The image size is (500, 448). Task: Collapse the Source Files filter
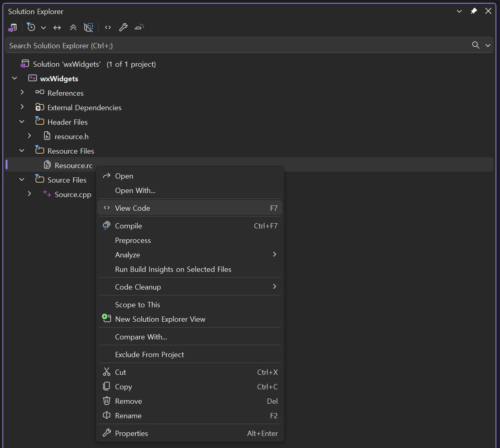pos(22,179)
